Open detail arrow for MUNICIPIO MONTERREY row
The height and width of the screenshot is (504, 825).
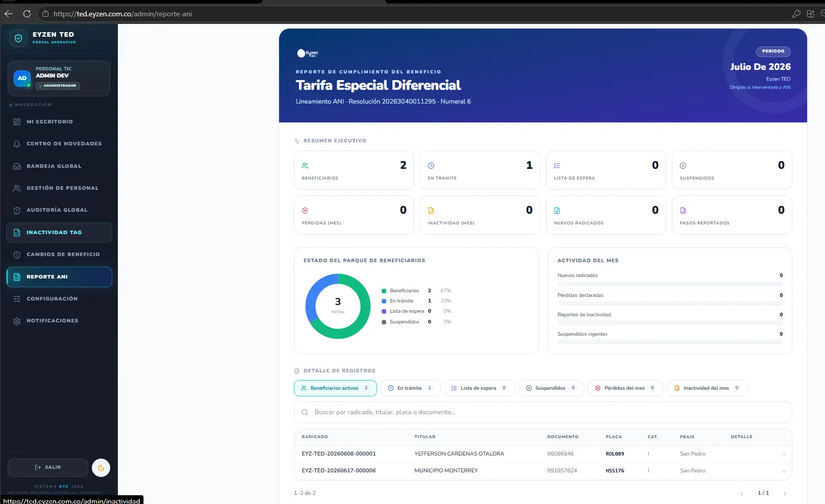(x=783, y=471)
